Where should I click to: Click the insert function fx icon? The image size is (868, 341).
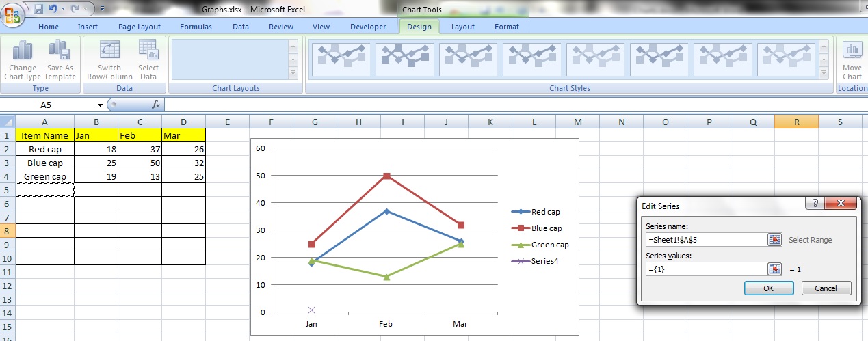tap(155, 105)
